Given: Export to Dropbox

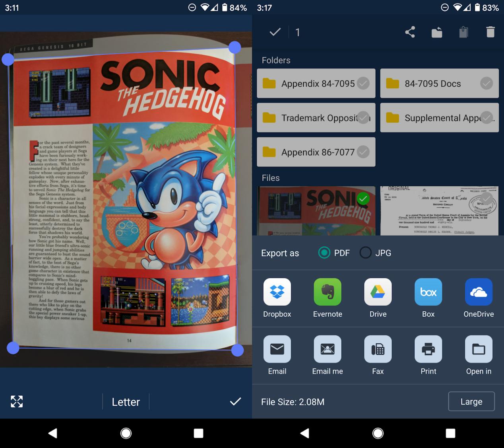Looking at the screenshot, I should coord(277,298).
